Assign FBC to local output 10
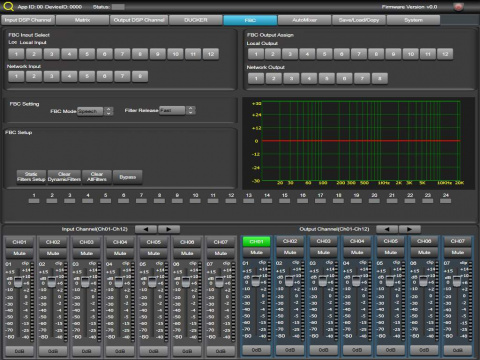The height and width of the screenshot is (360, 480). click(x=411, y=54)
